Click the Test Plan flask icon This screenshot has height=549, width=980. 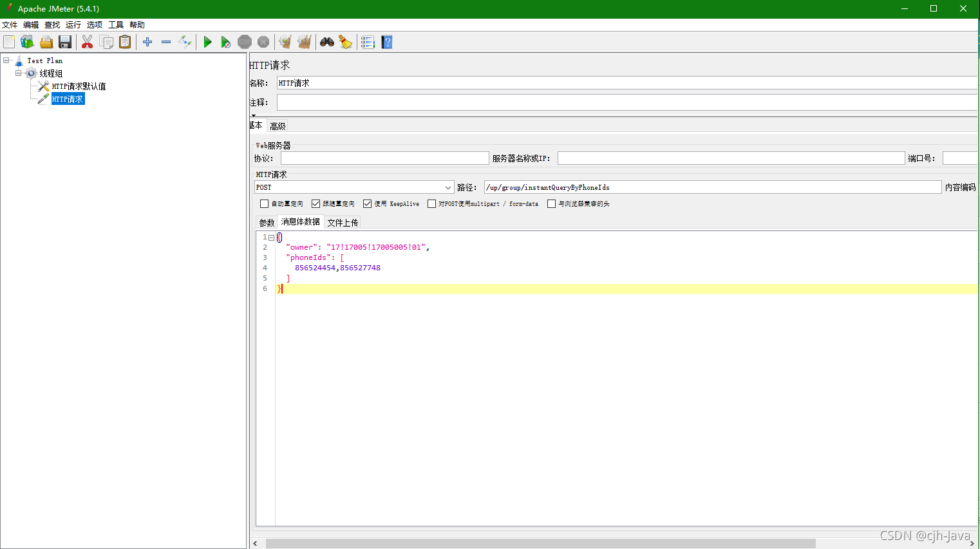click(19, 60)
